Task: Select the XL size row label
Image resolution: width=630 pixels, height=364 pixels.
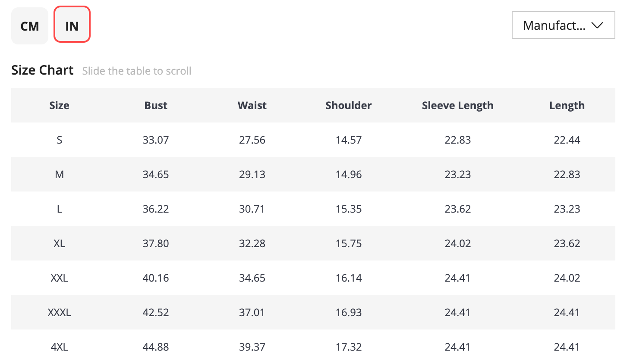Action: 59,244
